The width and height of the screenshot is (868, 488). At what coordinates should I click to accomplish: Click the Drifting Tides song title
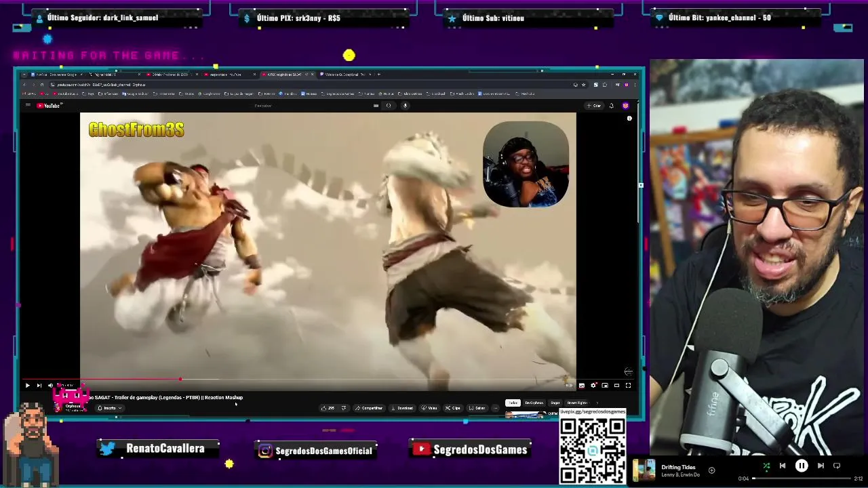click(x=678, y=467)
